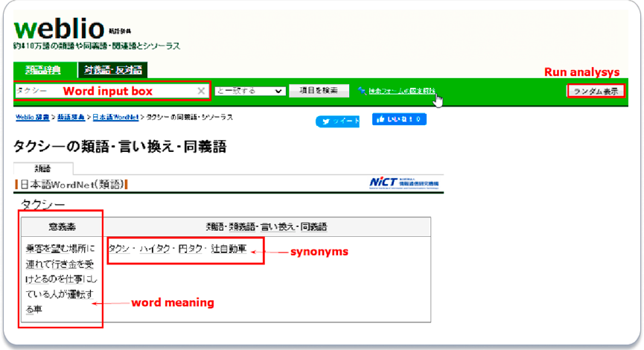
Task: Click the Twitter ツイート button
Action: coord(337,121)
